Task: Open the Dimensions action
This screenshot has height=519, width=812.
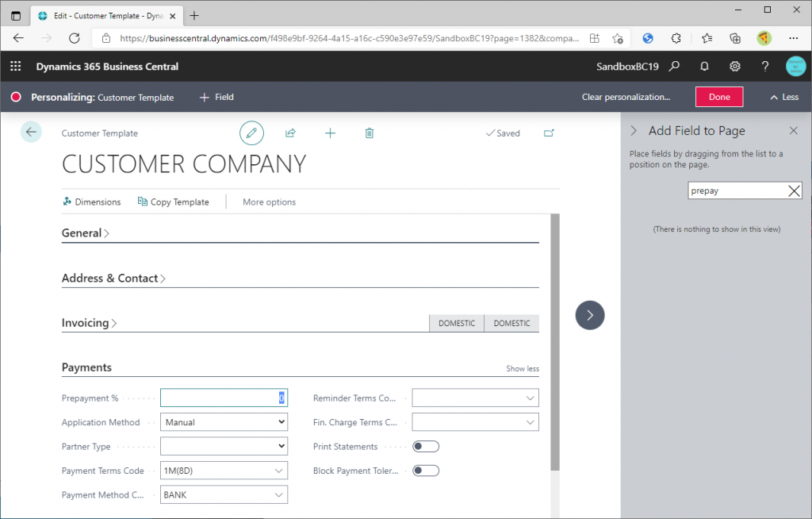Action: point(92,202)
